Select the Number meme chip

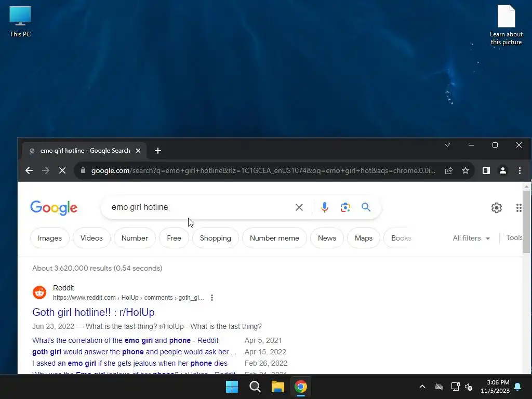[x=274, y=238]
